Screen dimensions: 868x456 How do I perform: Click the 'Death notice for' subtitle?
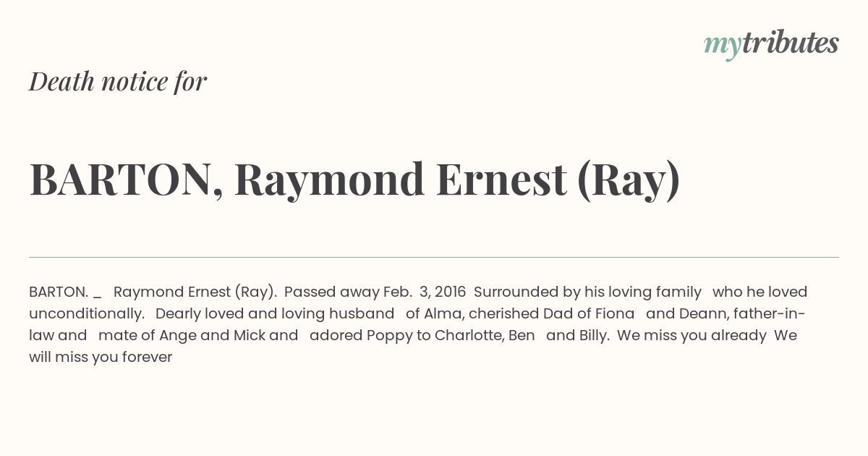tap(118, 82)
